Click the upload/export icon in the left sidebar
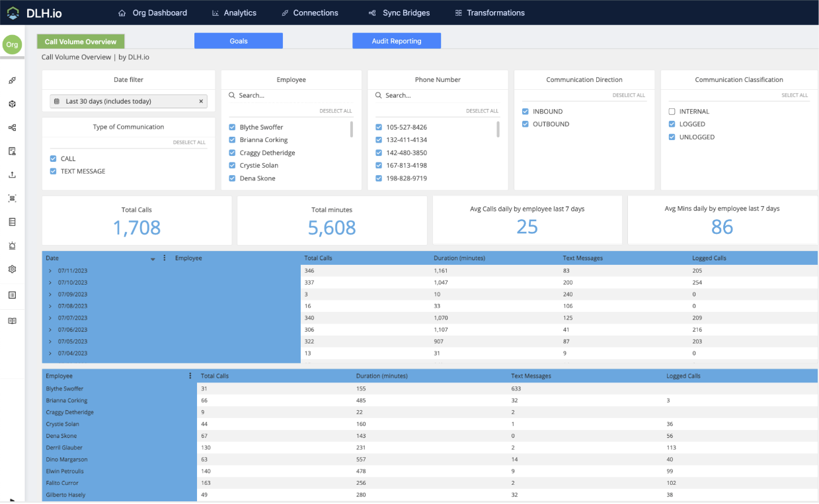The height and width of the screenshot is (504, 819). pos(12,174)
